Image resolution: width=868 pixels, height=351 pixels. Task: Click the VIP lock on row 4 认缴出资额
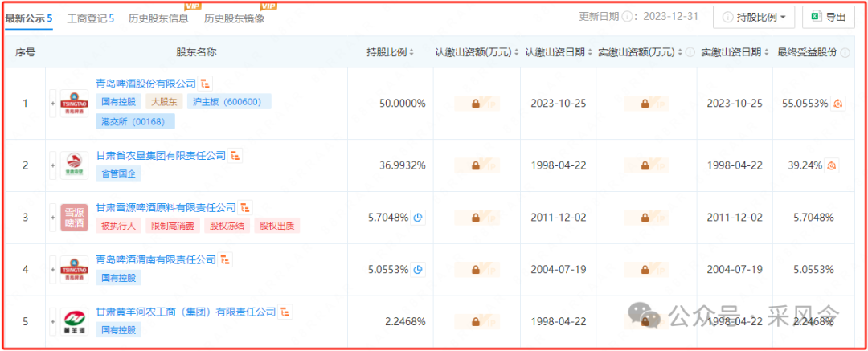click(x=477, y=270)
